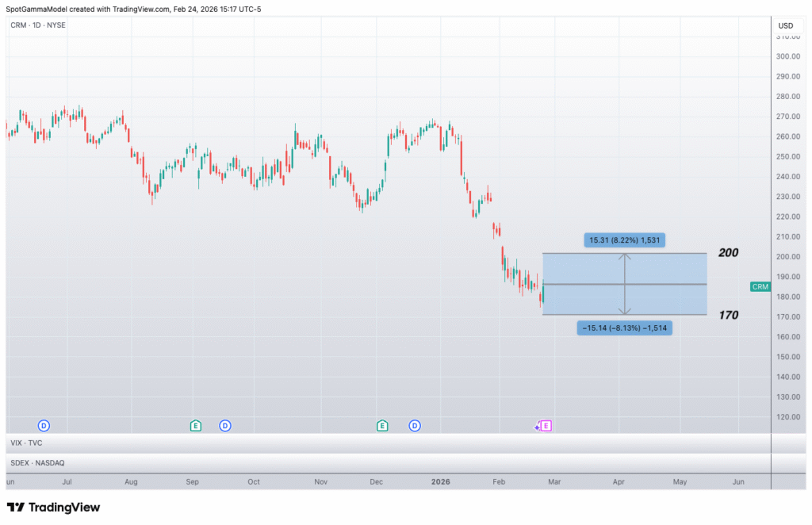Click the USD currency label

[786, 25]
